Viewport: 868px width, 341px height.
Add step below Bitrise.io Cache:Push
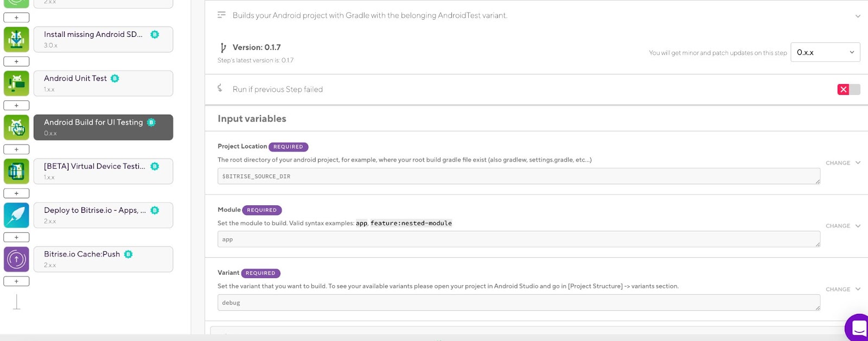tap(16, 281)
